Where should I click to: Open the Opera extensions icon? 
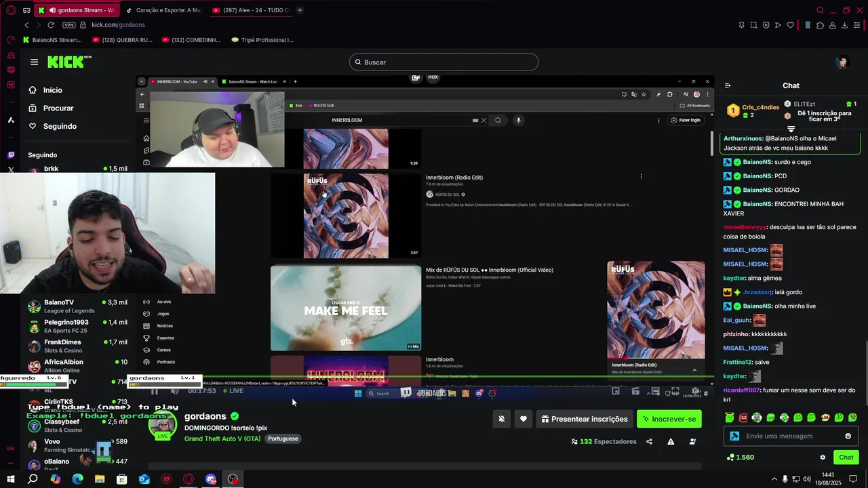tap(820, 25)
